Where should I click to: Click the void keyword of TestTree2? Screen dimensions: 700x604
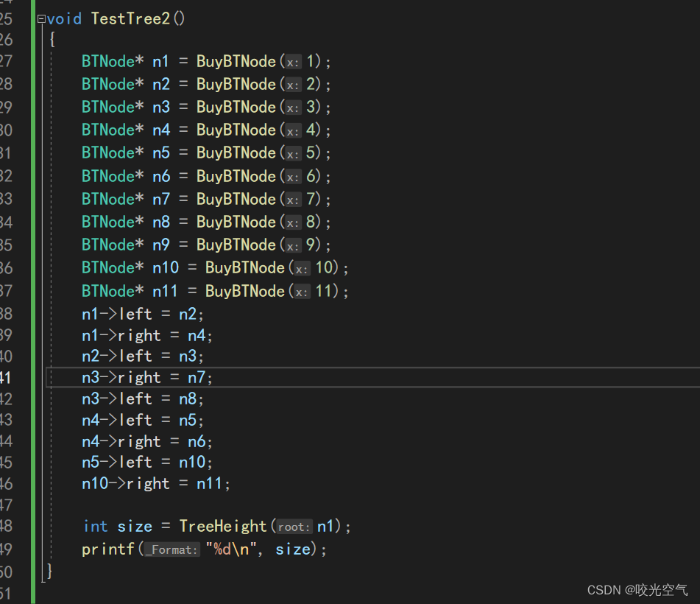pyautogui.click(x=64, y=18)
